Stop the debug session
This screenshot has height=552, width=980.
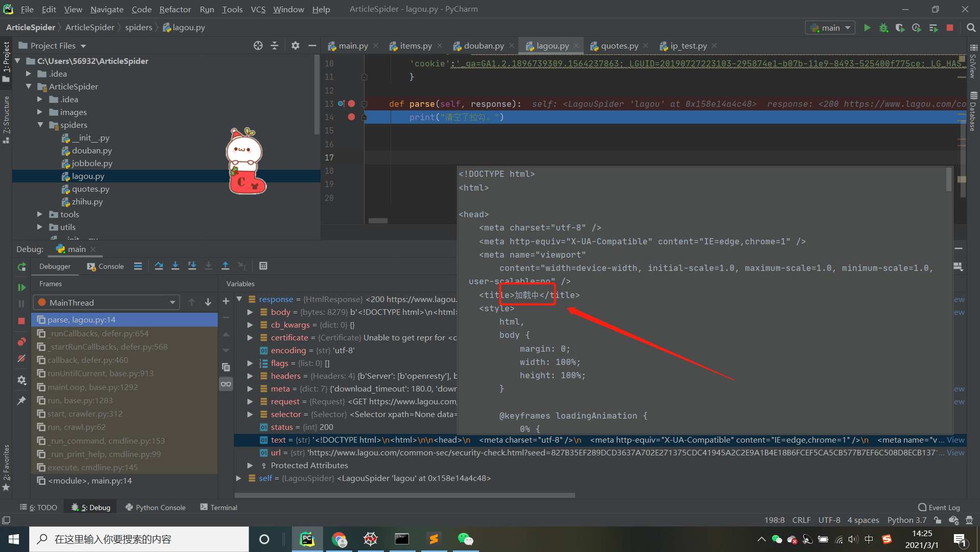coord(21,321)
